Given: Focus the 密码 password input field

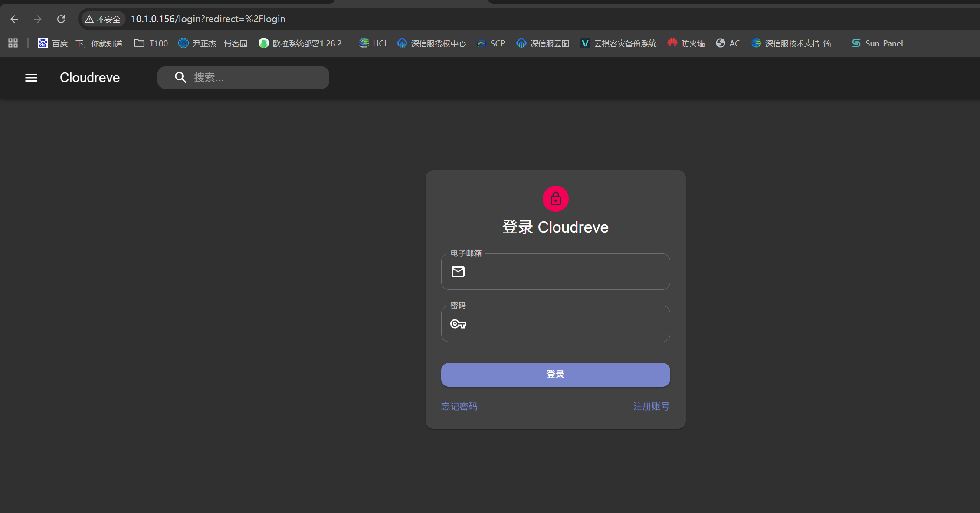Looking at the screenshot, I should tap(564, 324).
